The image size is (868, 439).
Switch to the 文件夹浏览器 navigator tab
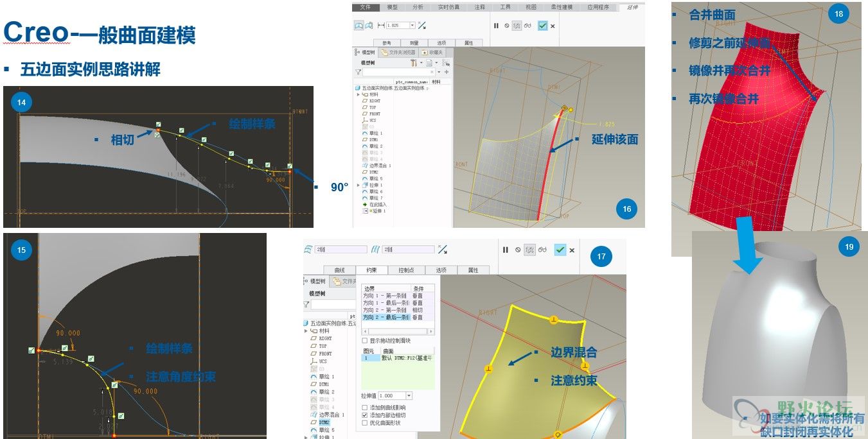(x=399, y=52)
